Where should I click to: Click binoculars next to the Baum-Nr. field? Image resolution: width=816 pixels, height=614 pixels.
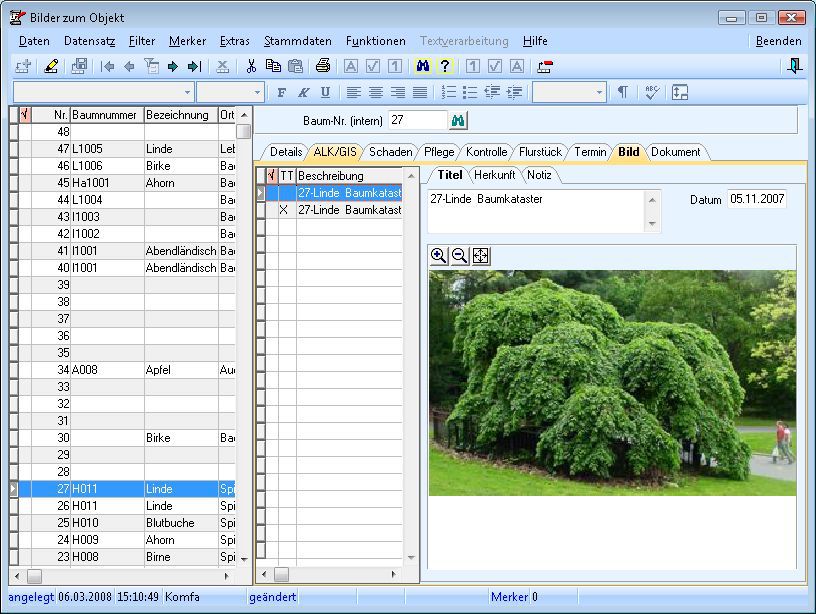pyautogui.click(x=459, y=120)
